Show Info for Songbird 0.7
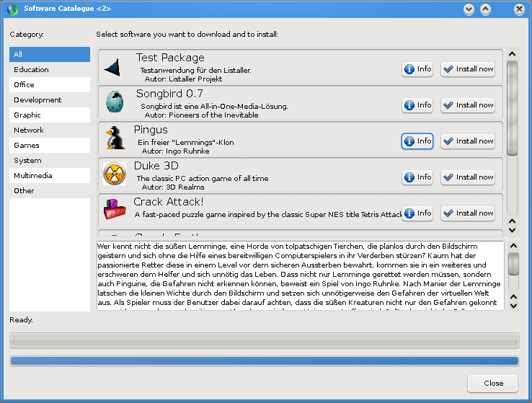The height and width of the screenshot is (403, 532). 417,105
